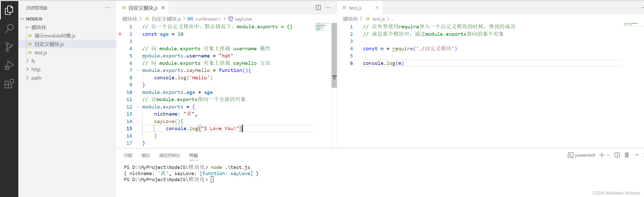644x197 pixels.
Task: Expand the http folder
Action: click(27, 69)
